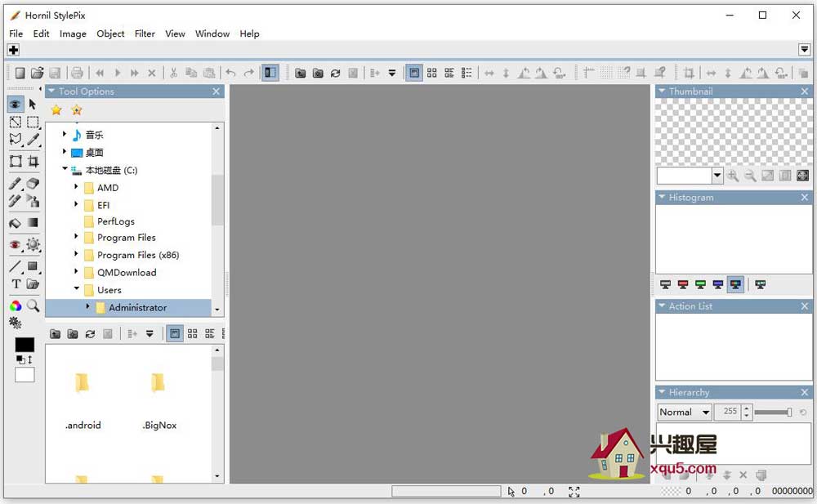
Task: Open the Filter menu
Action: click(145, 33)
